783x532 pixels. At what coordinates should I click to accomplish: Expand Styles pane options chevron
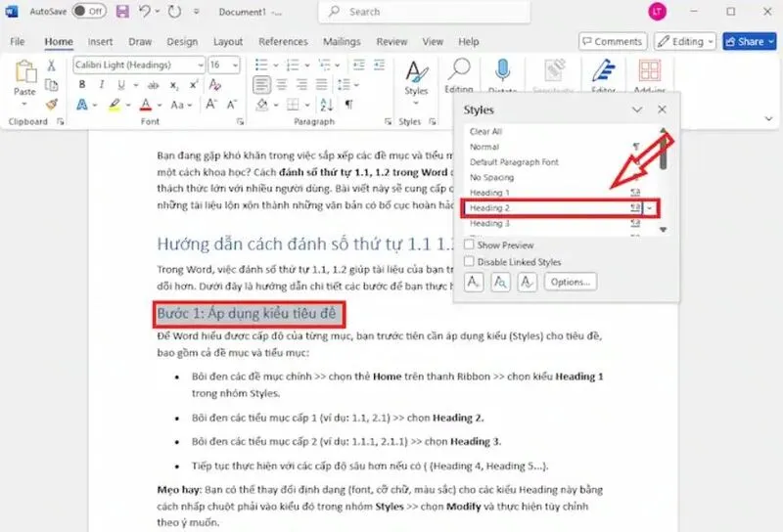[637, 110]
